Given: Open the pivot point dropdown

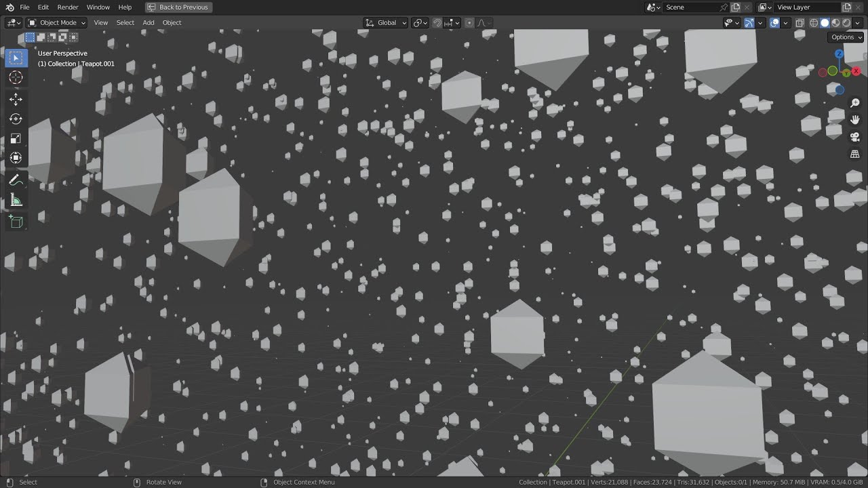Looking at the screenshot, I should pyautogui.click(x=420, y=22).
